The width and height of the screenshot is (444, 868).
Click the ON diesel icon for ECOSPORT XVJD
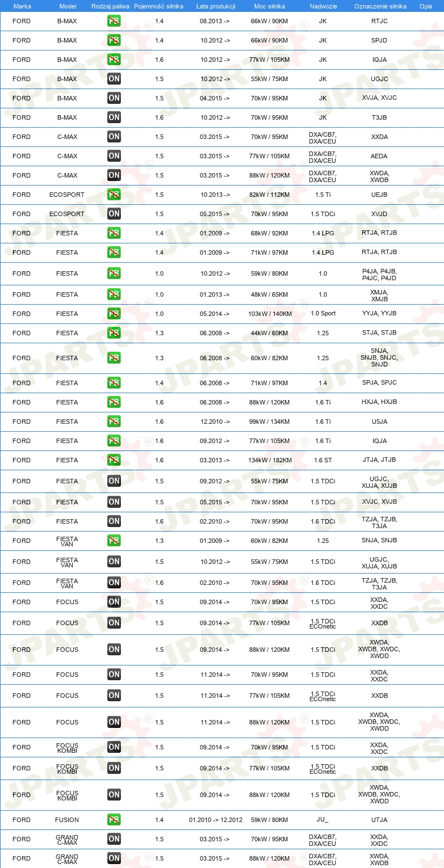(114, 214)
